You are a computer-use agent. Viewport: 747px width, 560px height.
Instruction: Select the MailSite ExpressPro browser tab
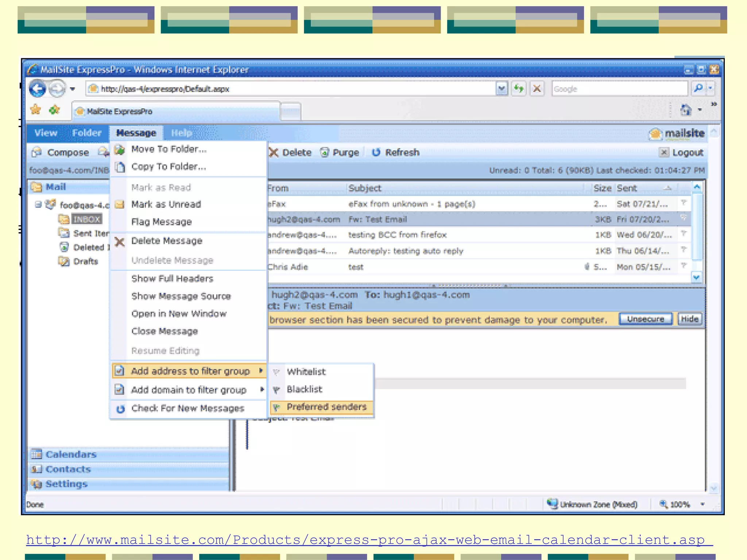click(x=176, y=111)
